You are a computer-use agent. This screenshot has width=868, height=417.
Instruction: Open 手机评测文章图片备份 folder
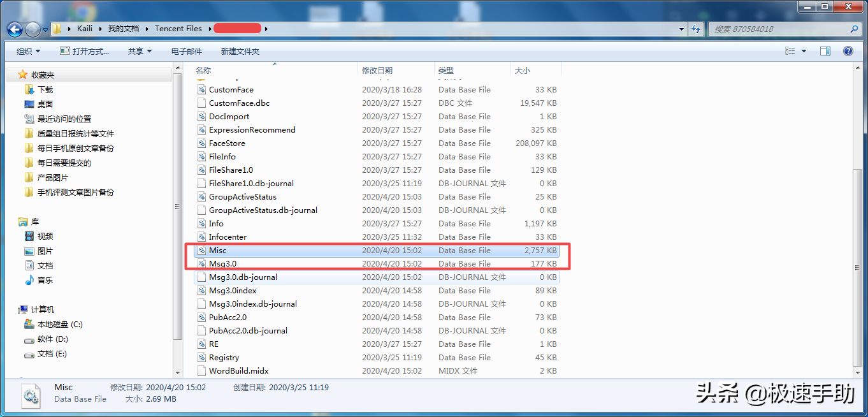pos(75,192)
